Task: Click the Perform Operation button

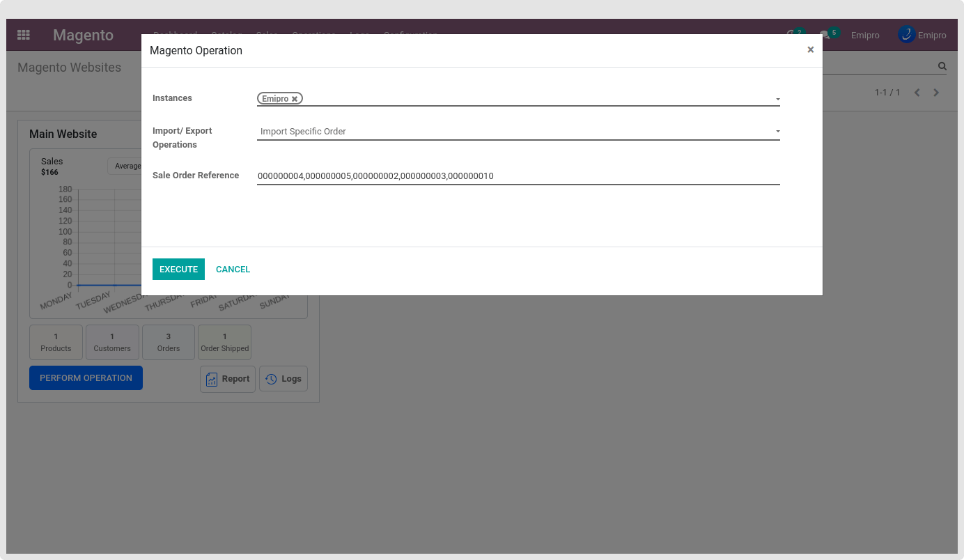Action: click(x=86, y=378)
